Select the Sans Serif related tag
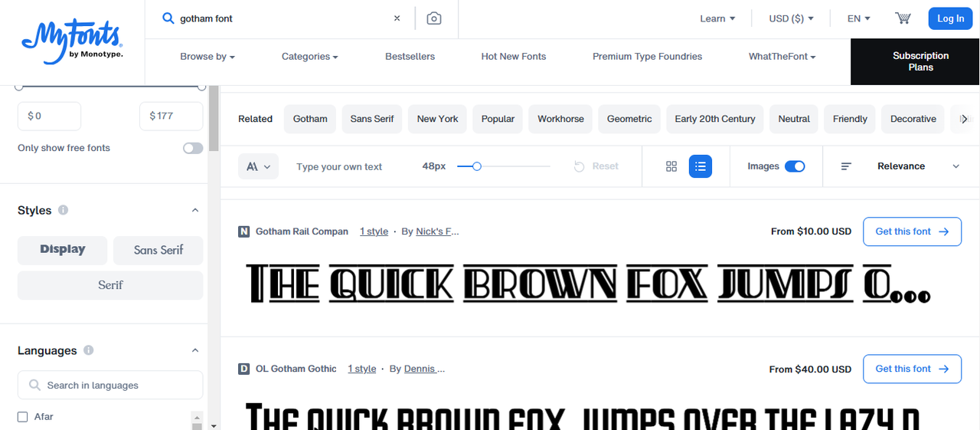980x430 pixels. [372, 119]
